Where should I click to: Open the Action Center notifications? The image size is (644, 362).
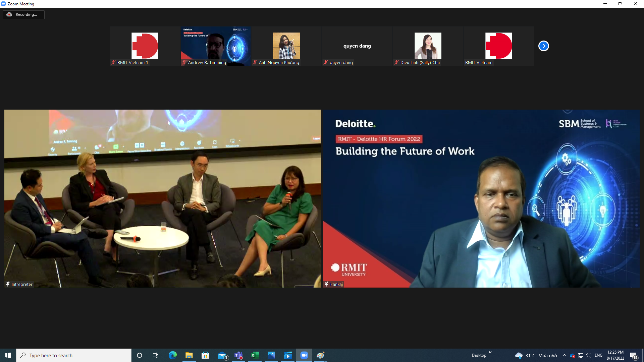(x=634, y=355)
